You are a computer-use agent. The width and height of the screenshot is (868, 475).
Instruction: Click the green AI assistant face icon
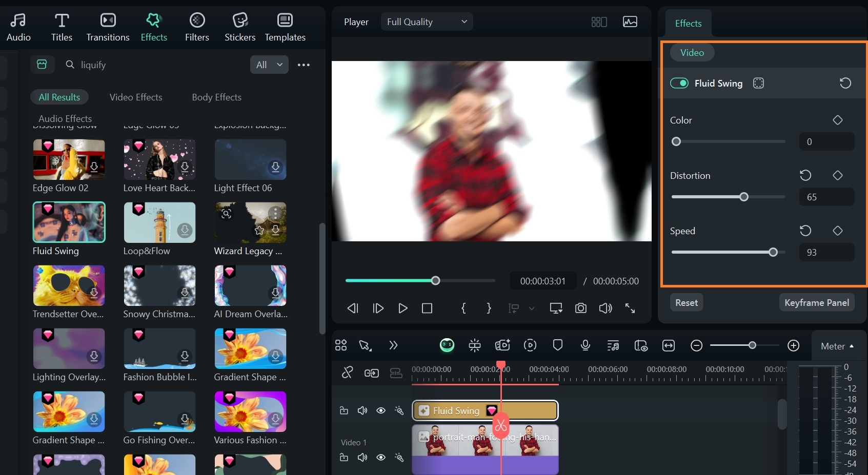pyautogui.click(x=447, y=345)
